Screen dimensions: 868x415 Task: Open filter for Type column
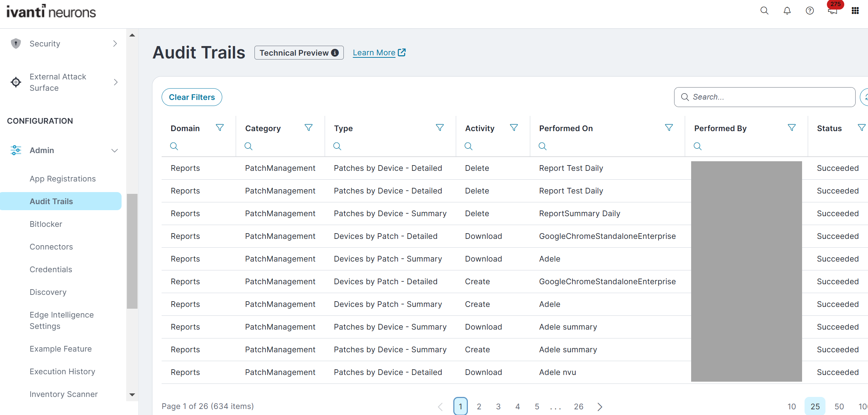pyautogui.click(x=440, y=128)
